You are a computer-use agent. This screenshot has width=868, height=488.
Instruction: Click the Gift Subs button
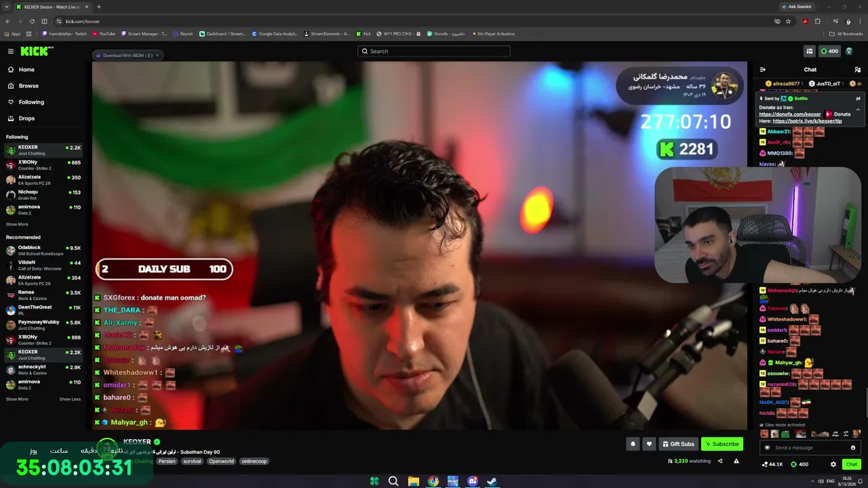678,444
